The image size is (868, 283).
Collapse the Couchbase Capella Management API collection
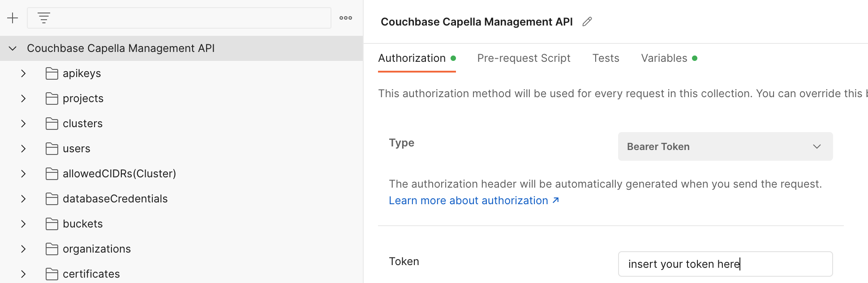13,48
